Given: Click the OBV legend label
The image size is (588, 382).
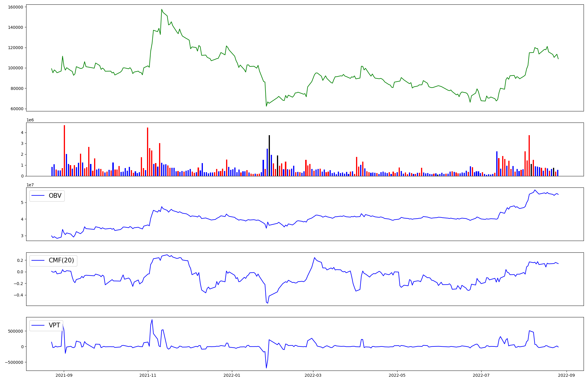Looking at the screenshot, I should tap(55, 196).
